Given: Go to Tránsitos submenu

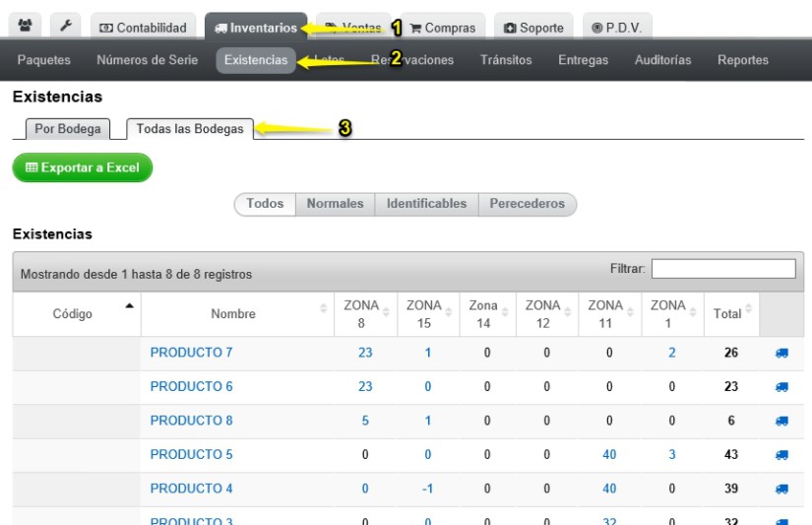Looking at the screenshot, I should click(506, 60).
